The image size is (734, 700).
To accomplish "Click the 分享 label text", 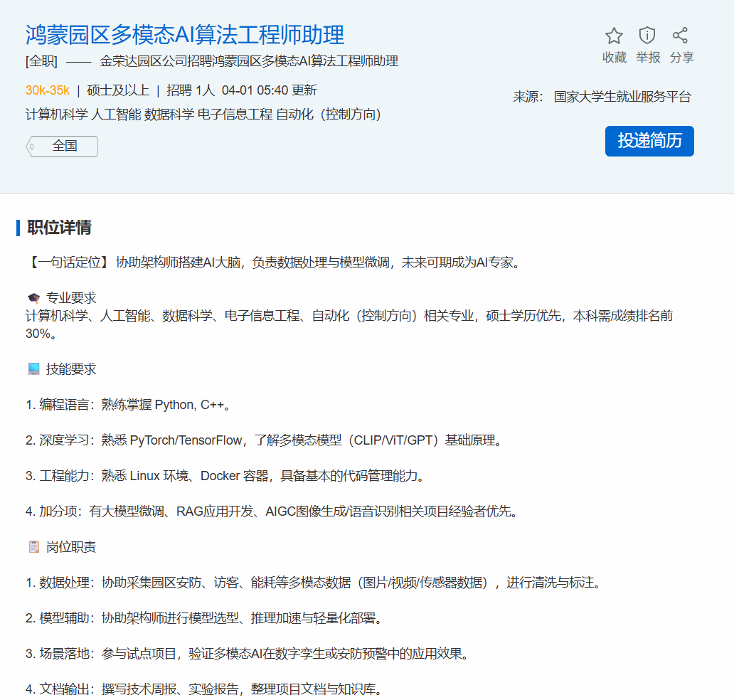I will click(x=681, y=58).
